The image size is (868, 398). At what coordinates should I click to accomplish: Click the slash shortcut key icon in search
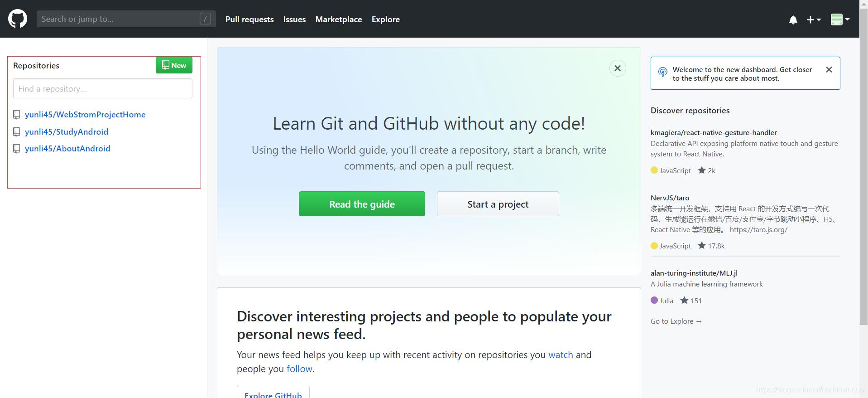205,19
